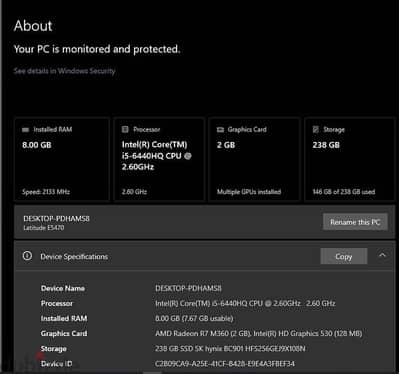Viewport: 399px width, 374px height.
Task: Click the Installed RAM 7.67 GB usable value
Action: 194,318
